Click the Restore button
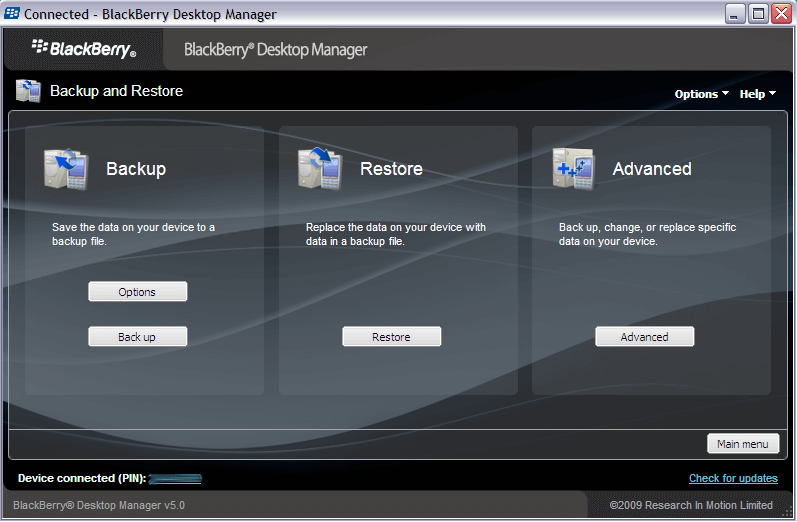 (391, 336)
